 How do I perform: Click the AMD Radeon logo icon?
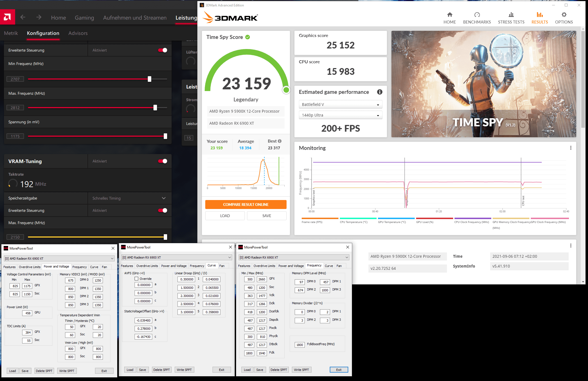tap(7, 17)
